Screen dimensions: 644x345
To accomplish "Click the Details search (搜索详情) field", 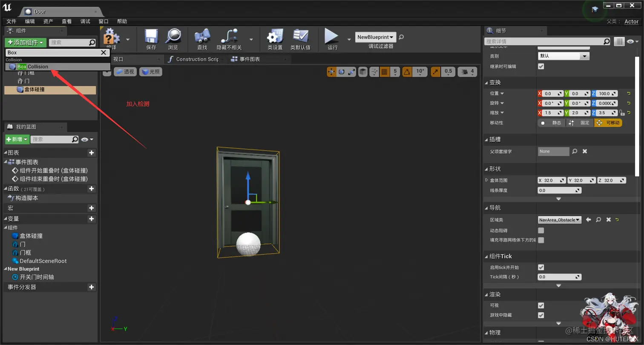I will [x=548, y=41].
